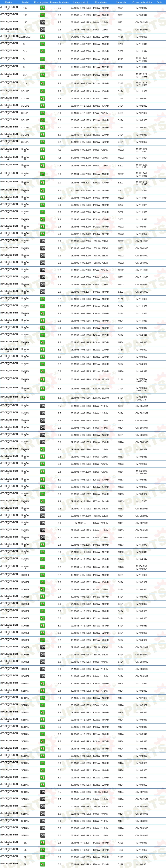Select the ON diesel icon for engine OM 605.910
The image size is (166, 868).
43,284
